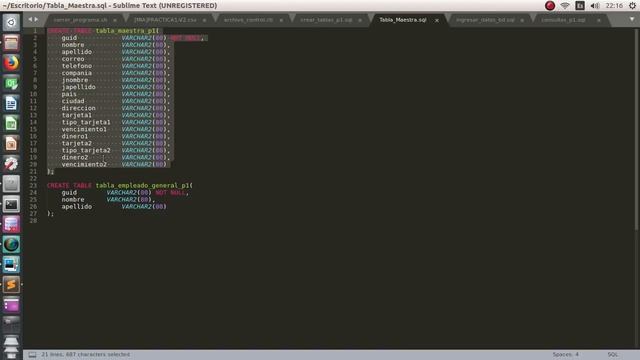Switch to the correr_programa.sh tab
This screenshot has height=360, width=640.
point(80,20)
